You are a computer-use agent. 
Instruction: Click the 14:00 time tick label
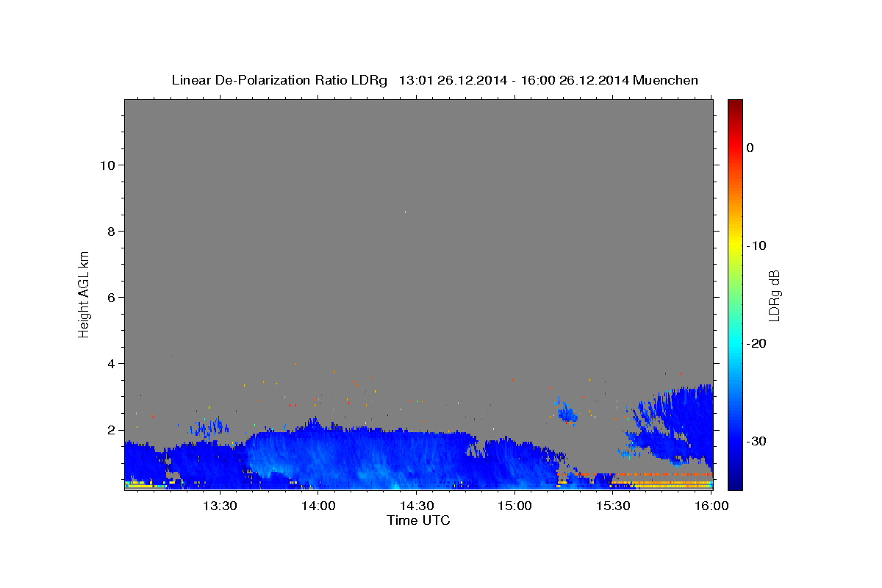tap(318, 506)
